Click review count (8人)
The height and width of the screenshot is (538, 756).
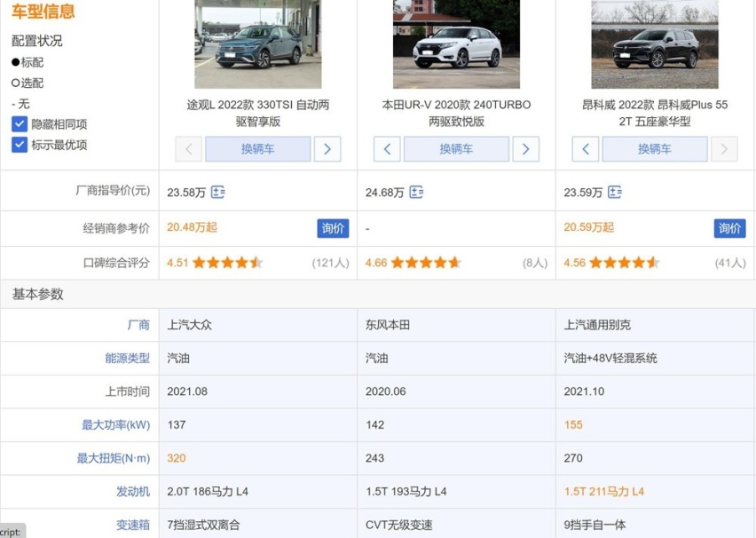[535, 263]
